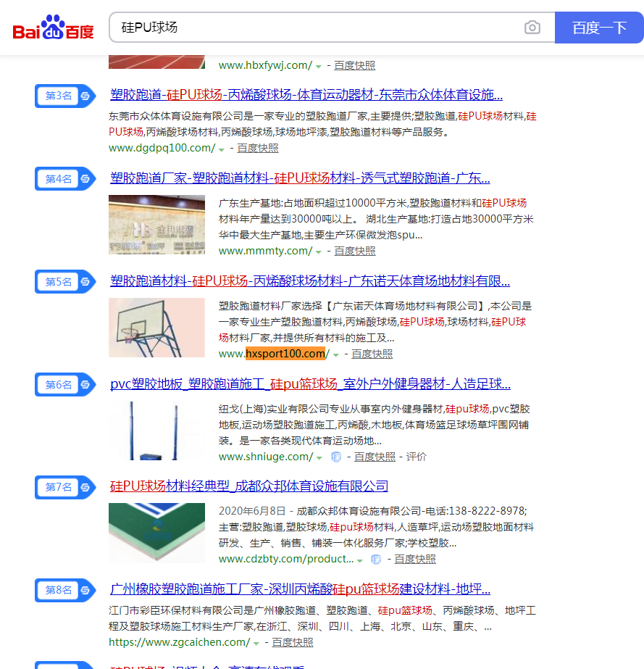644x669 pixels.
Task: Click the rank 8 badge icon
Action: click(65, 590)
